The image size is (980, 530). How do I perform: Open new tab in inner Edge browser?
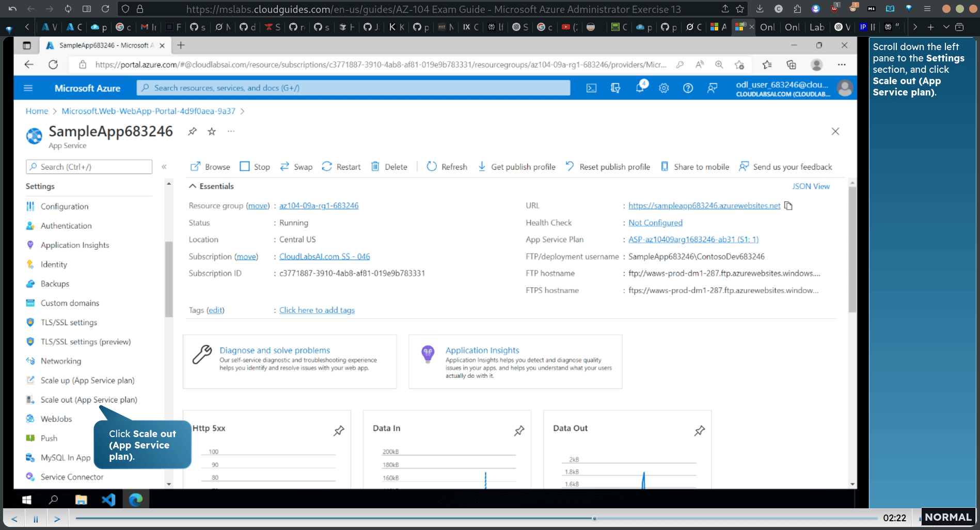(x=181, y=45)
